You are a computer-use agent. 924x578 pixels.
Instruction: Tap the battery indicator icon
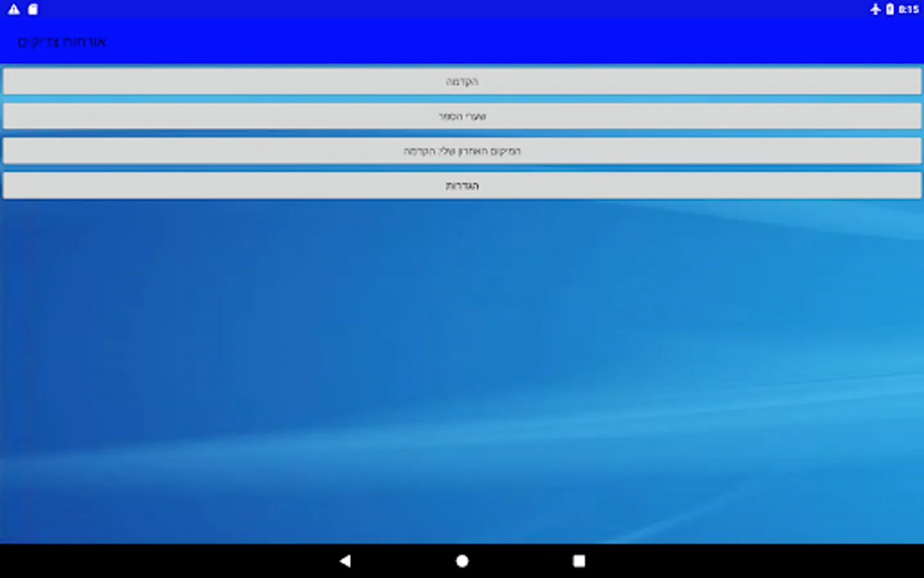click(891, 9)
